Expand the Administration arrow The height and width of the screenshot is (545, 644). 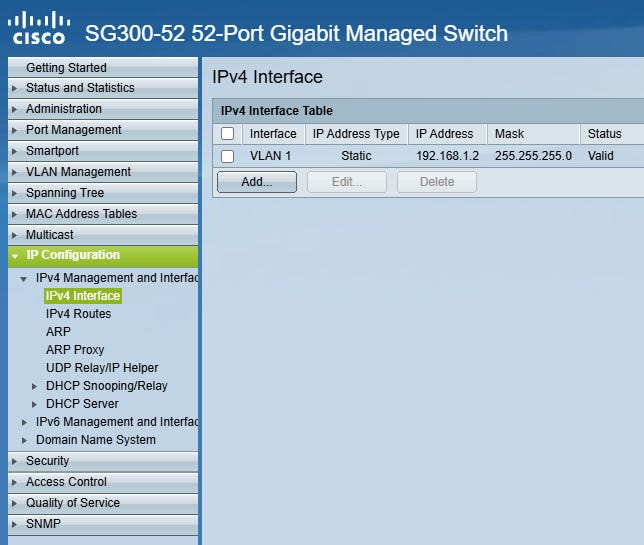(x=14, y=109)
